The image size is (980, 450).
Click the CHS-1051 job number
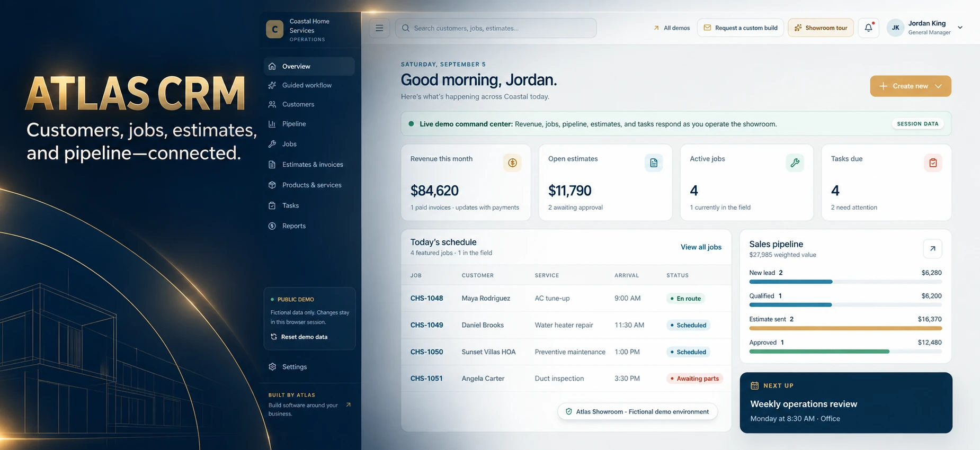[426, 379]
